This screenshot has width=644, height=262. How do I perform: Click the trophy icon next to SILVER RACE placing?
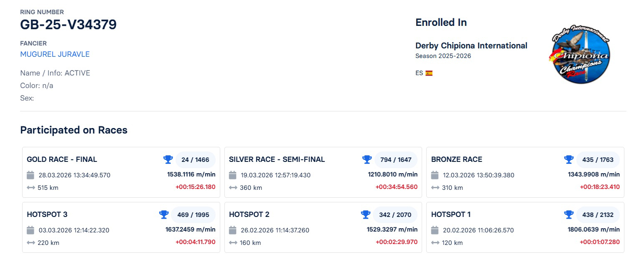(x=367, y=159)
